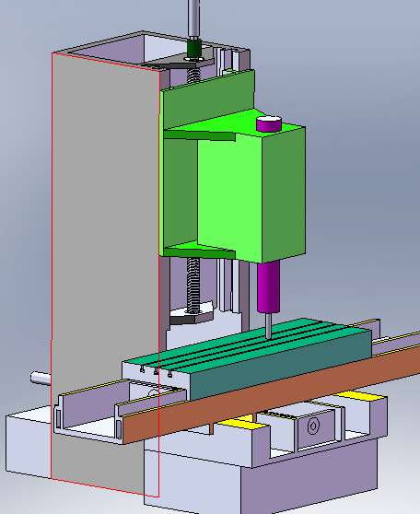
Task: Select the thin gray tool bit under the spindle
Action: click(268, 326)
